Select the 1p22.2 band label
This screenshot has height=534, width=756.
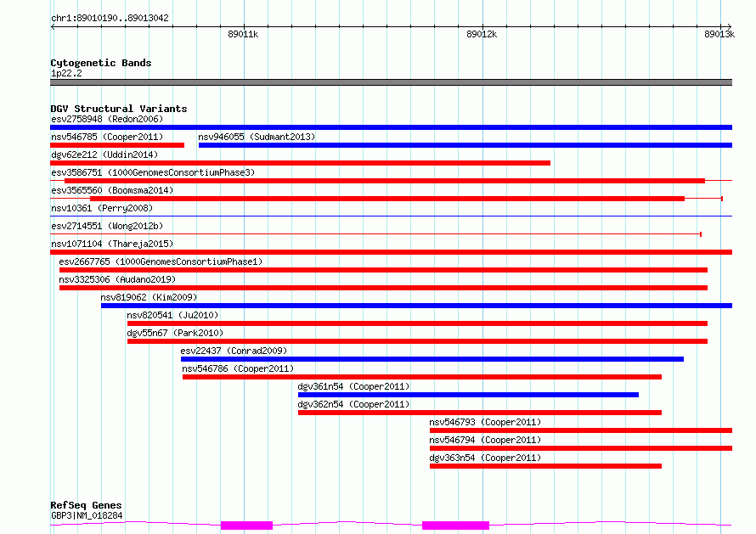[66, 73]
